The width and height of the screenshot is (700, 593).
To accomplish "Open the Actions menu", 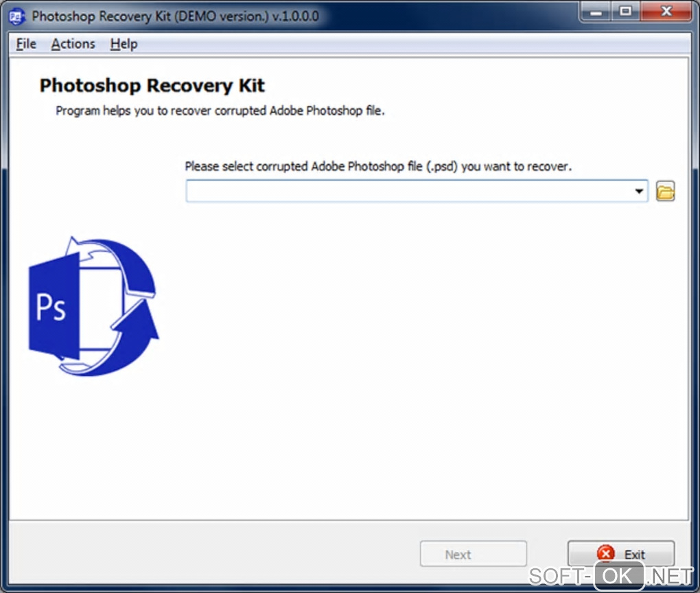I will click(x=73, y=44).
